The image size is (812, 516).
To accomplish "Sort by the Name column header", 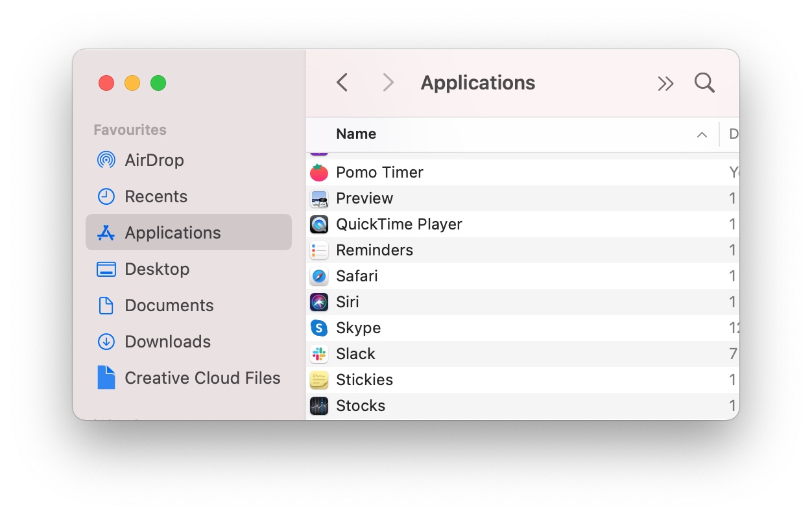I will (x=356, y=134).
